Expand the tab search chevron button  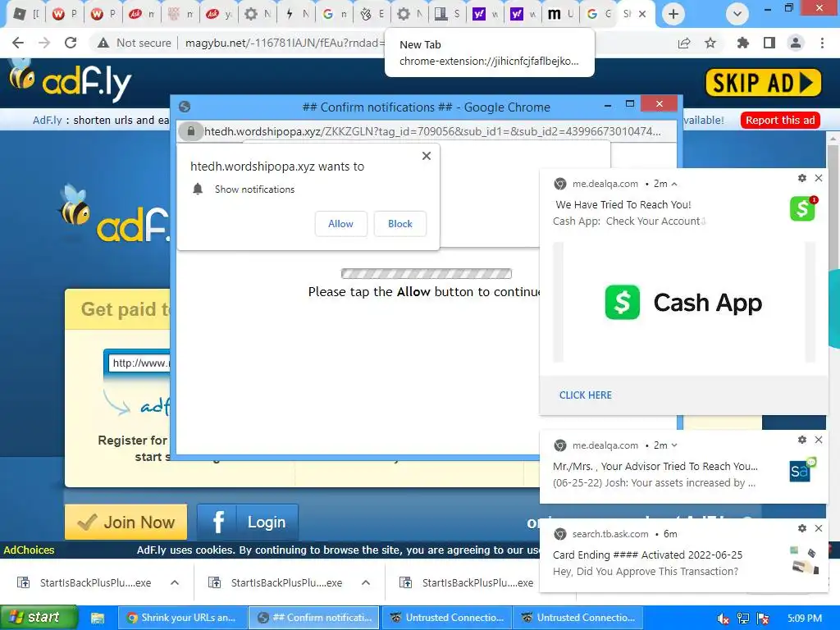737,14
